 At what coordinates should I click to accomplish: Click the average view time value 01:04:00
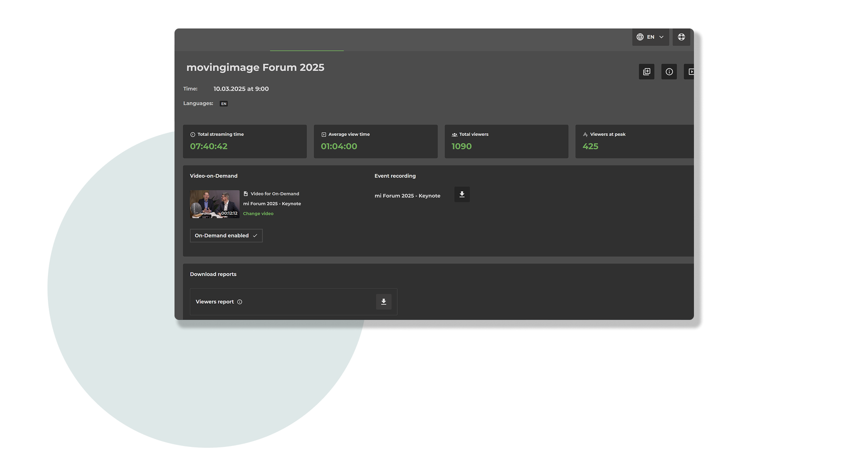[339, 146]
